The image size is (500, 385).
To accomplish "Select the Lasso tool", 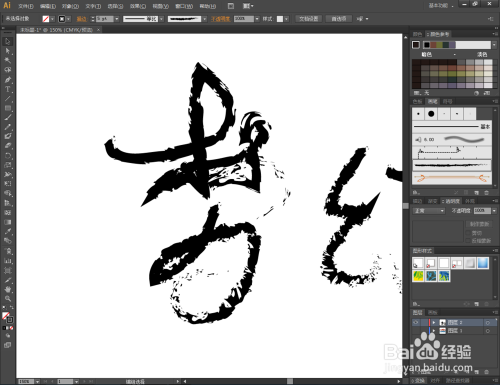I will 8,70.
